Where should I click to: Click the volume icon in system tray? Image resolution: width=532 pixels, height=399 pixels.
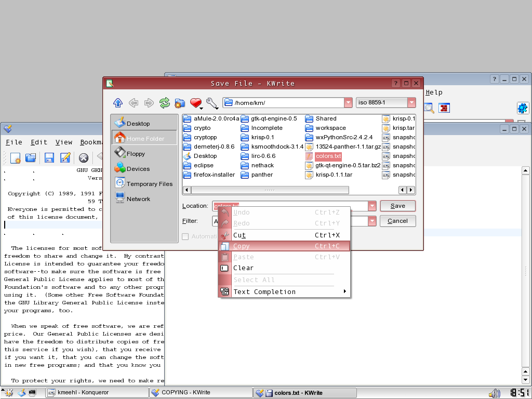495,393
